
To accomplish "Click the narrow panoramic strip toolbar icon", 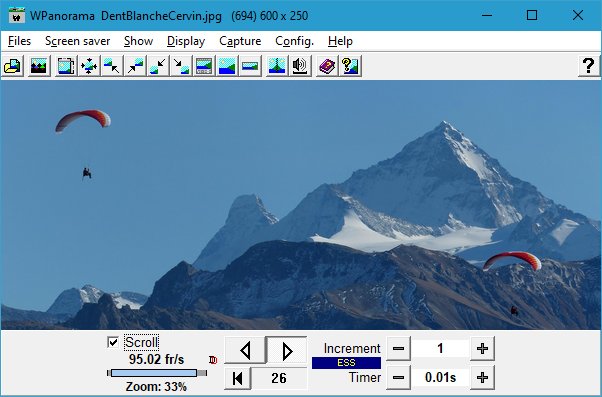I will [x=250, y=66].
